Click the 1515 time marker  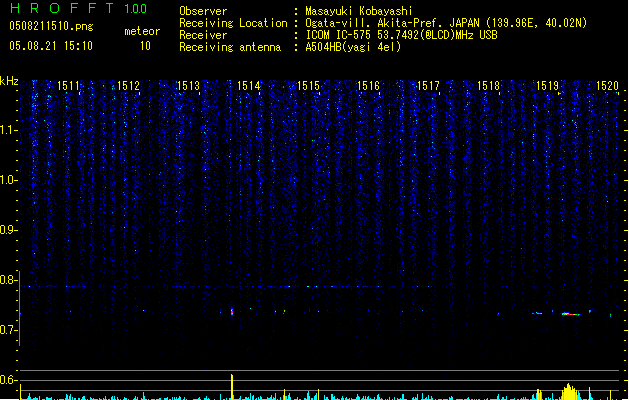click(308, 86)
